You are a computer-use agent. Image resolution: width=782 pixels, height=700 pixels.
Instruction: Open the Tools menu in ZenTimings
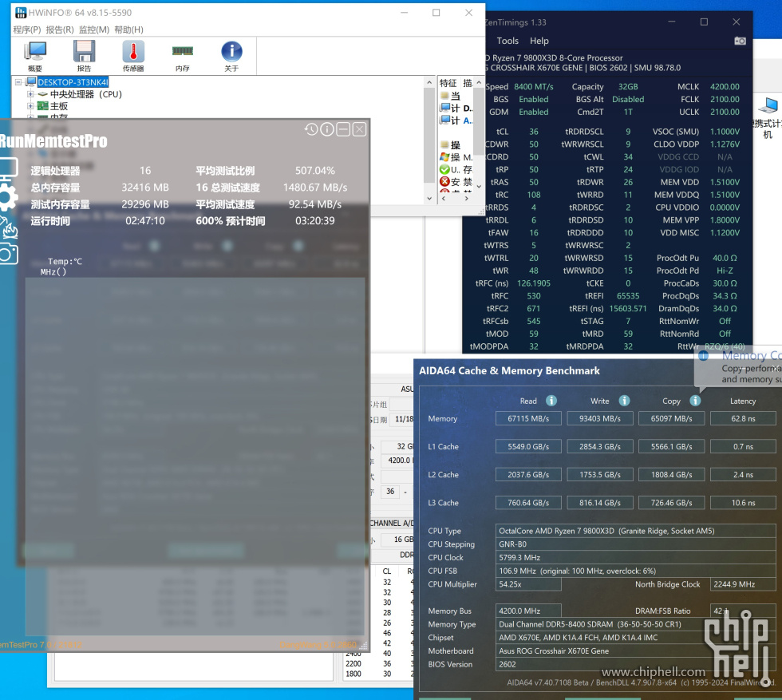[508, 41]
